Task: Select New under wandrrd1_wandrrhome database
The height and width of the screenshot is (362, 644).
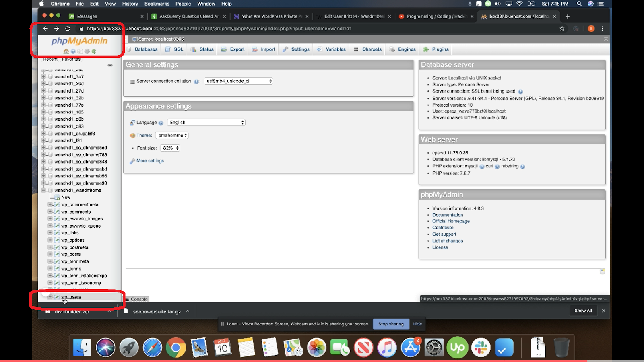Action: pos(66,197)
